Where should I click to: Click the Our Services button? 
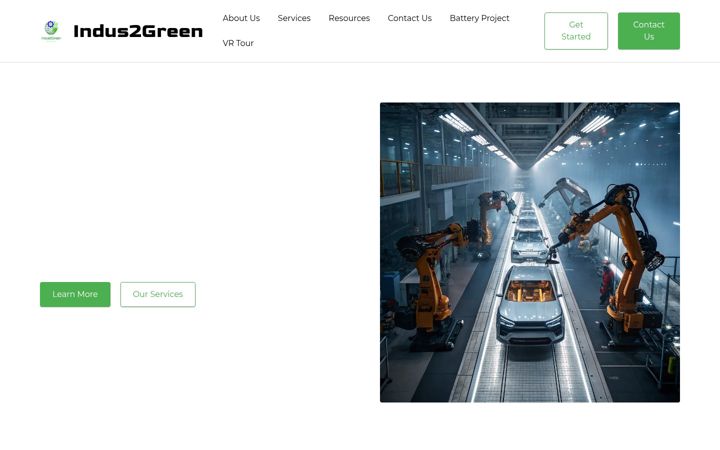(x=158, y=294)
